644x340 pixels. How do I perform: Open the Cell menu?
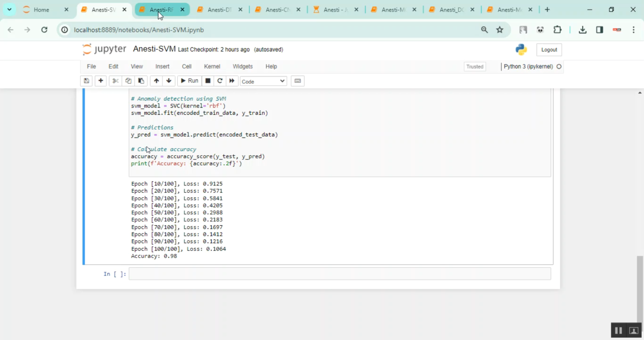tap(187, 67)
